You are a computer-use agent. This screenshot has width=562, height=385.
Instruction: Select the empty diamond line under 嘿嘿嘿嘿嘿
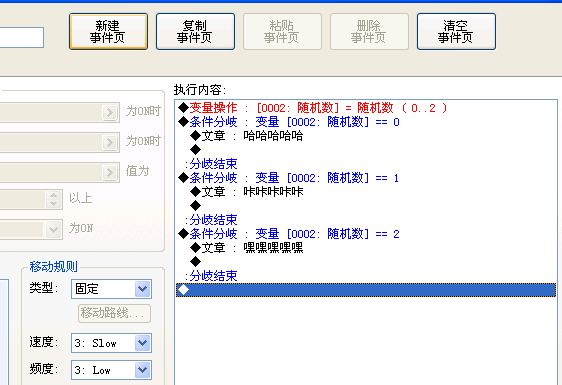coord(366,262)
